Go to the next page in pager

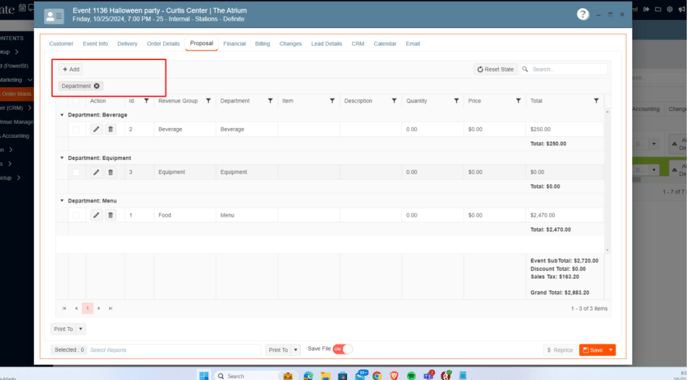[99, 308]
